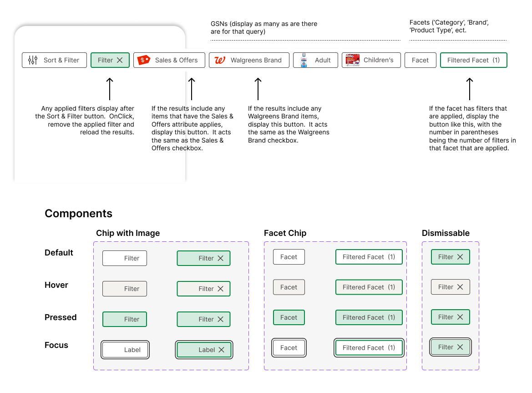This screenshot has width=532, height=393.
Task: Click the Children's chip product image
Action: [x=353, y=60]
